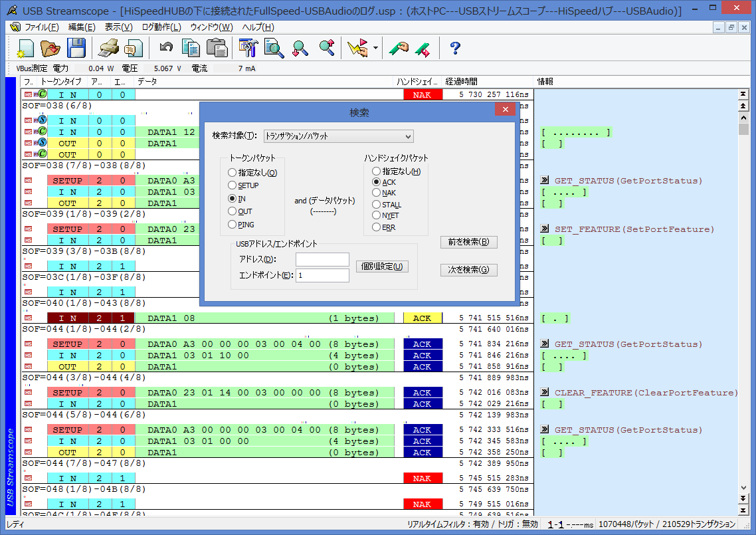Open the 検索対象 combo box
Viewport: 756px width, 535px height.
click(x=338, y=136)
